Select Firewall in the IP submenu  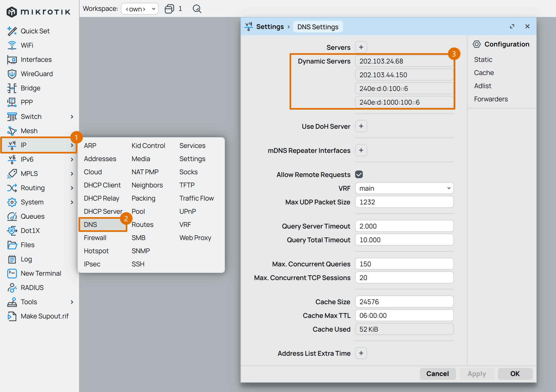95,238
